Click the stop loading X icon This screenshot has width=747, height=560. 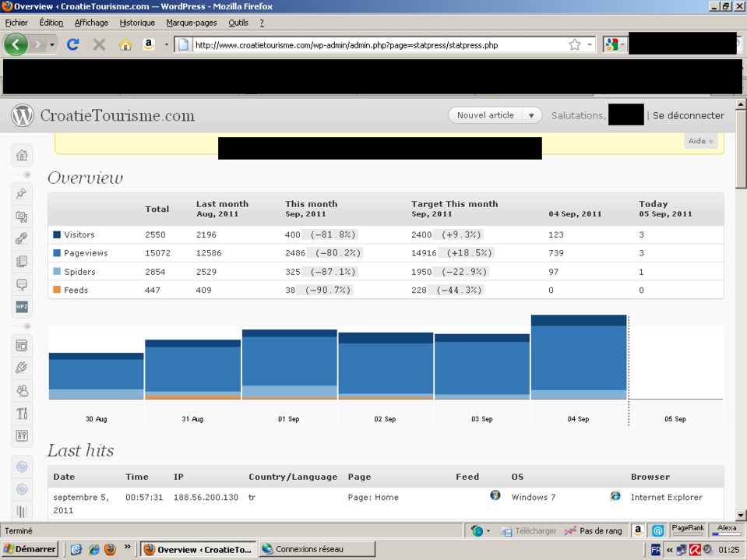(x=99, y=44)
